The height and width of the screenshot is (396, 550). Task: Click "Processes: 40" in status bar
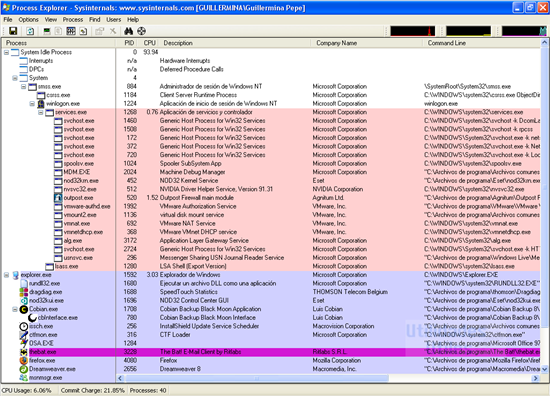point(148,390)
